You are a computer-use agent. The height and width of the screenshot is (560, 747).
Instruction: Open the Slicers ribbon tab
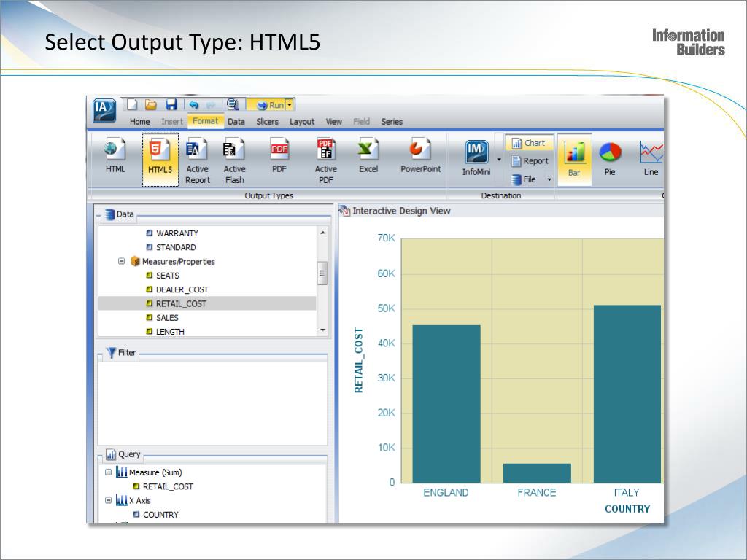pyautogui.click(x=267, y=122)
